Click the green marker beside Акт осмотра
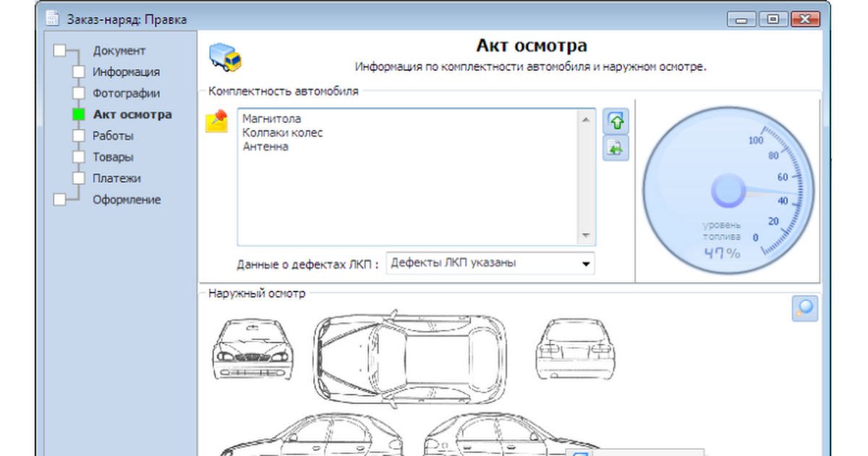Viewport: 868px width, 456px height. tap(78, 114)
